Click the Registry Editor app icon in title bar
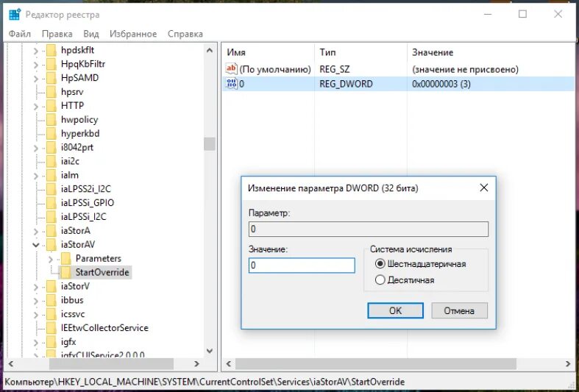The width and height of the screenshot is (579, 392). 15,15
